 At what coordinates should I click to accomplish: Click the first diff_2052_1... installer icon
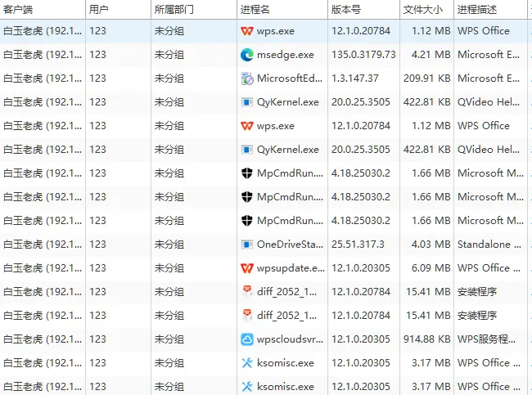pos(247,292)
